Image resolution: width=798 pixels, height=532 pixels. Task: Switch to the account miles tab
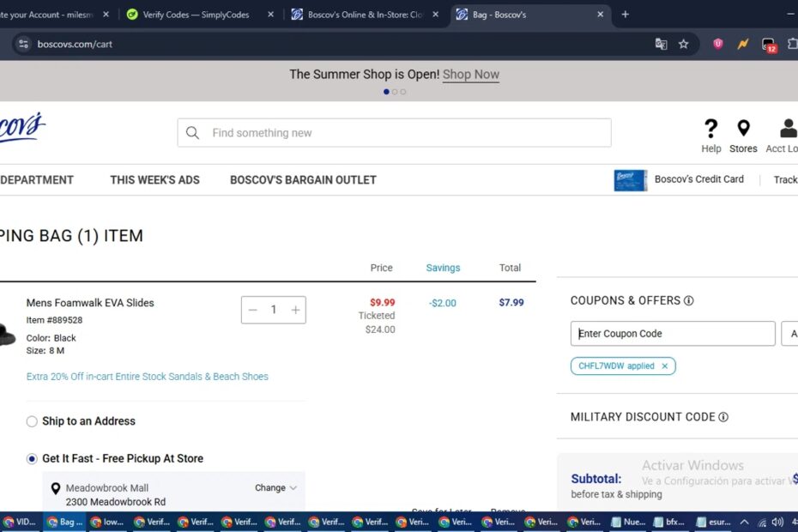coord(48,15)
